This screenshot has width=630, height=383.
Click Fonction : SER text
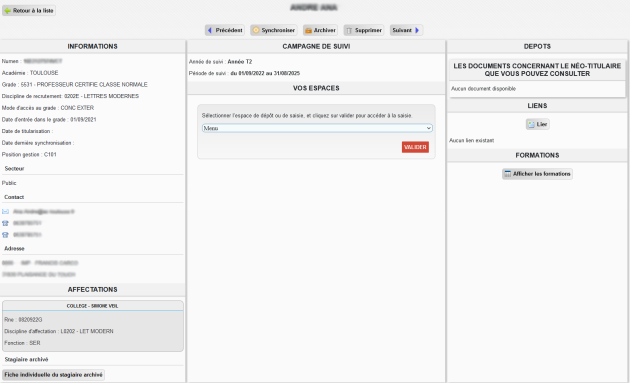click(22, 343)
